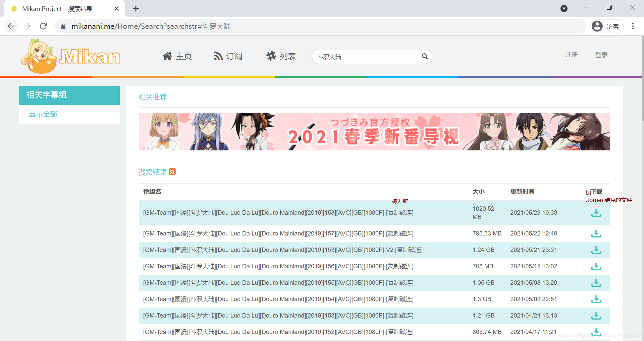This screenshot has height=341, width=644.
Task: View site security lock info
Action: tap(63, 26)
